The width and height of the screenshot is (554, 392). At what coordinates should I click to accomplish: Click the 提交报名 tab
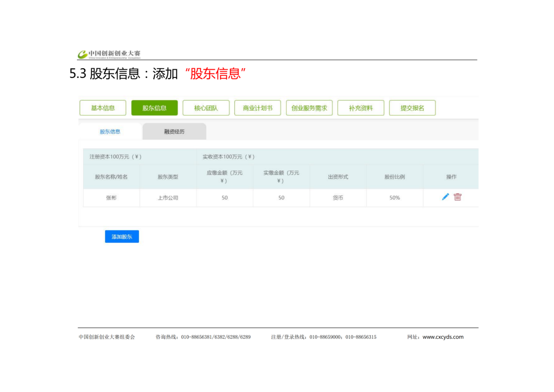(x=412, y=108)
